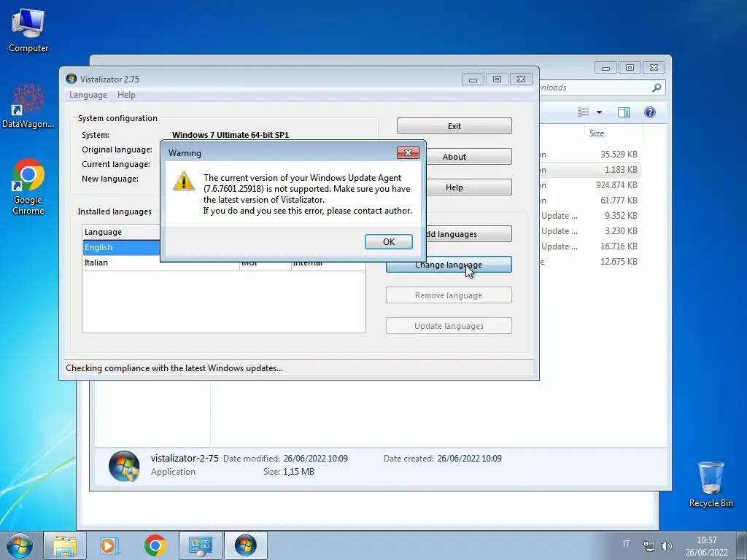Open the Windows Start menu orb
The image size is (747, 560).
(x=20, y=545)
